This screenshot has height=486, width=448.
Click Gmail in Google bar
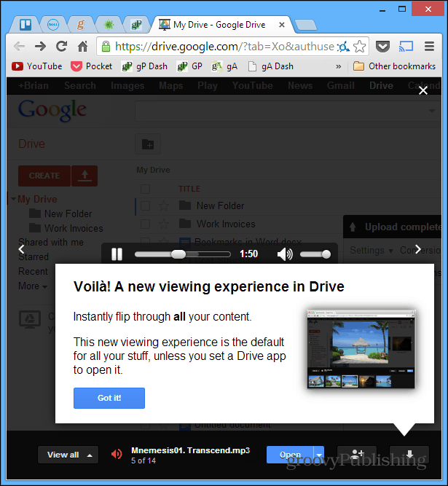click(340, 85)
